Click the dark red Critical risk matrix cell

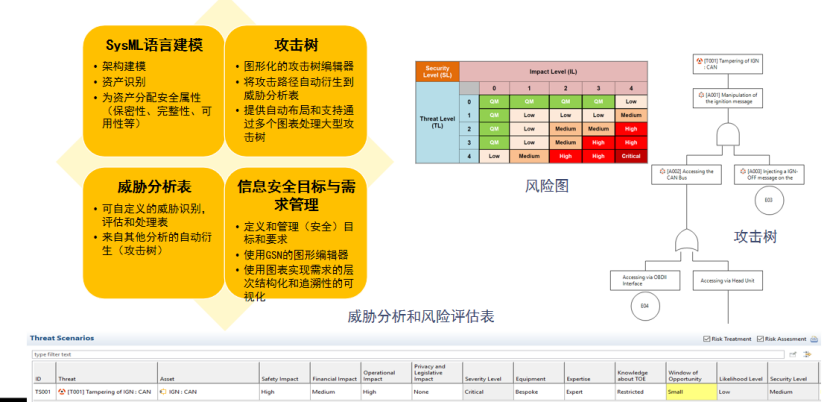click(x=630, y=156)
